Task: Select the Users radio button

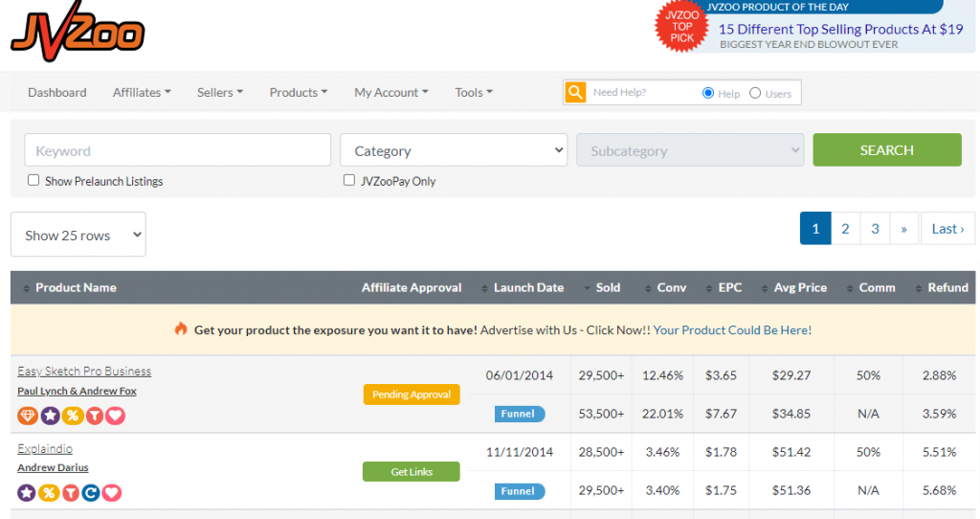Action: click(755, 93)
